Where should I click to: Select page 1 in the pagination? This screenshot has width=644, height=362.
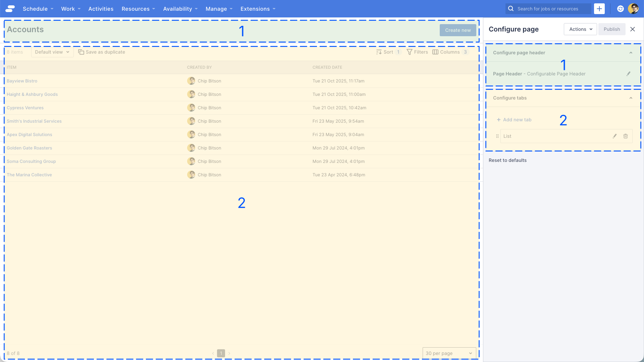[221, 353]
